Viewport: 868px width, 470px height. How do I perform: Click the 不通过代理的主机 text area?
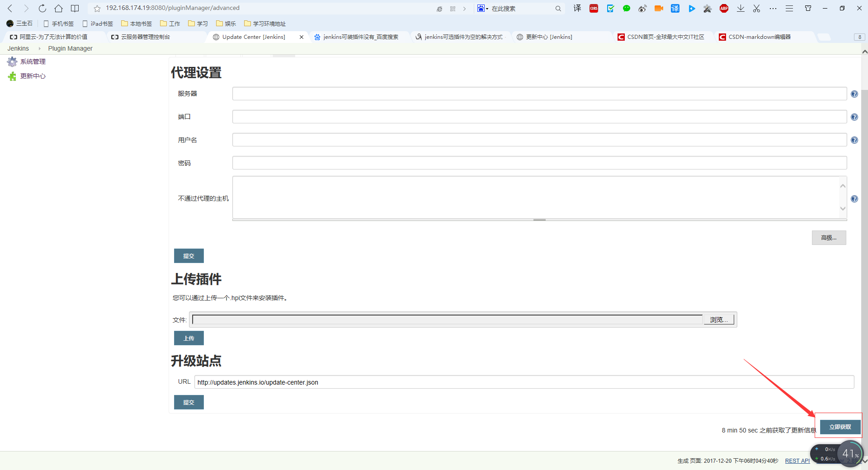536,197
